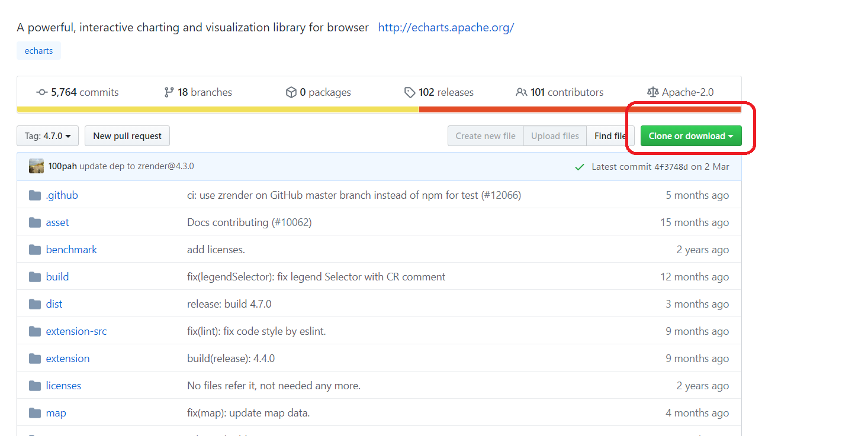Open the .github folder

(x=62, y=195)
